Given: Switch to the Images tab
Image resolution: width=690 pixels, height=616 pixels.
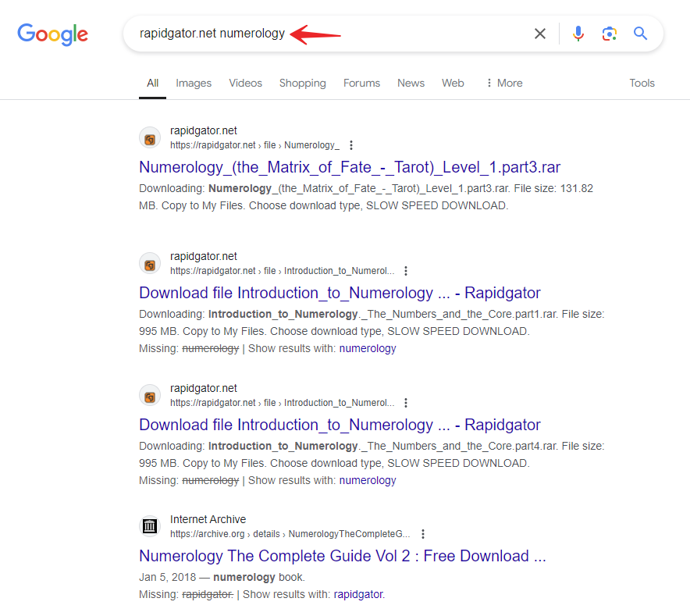Looking at the screenshot, I should pyautogui.click(x=194, y=84).
